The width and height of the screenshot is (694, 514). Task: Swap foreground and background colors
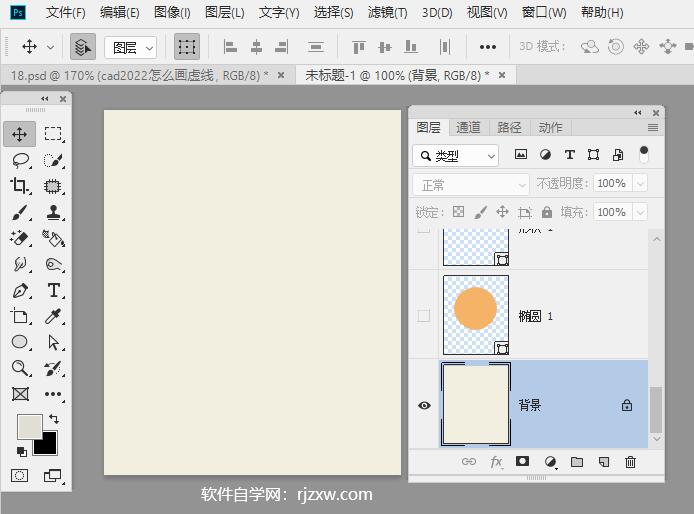click(x=54, y=418)
